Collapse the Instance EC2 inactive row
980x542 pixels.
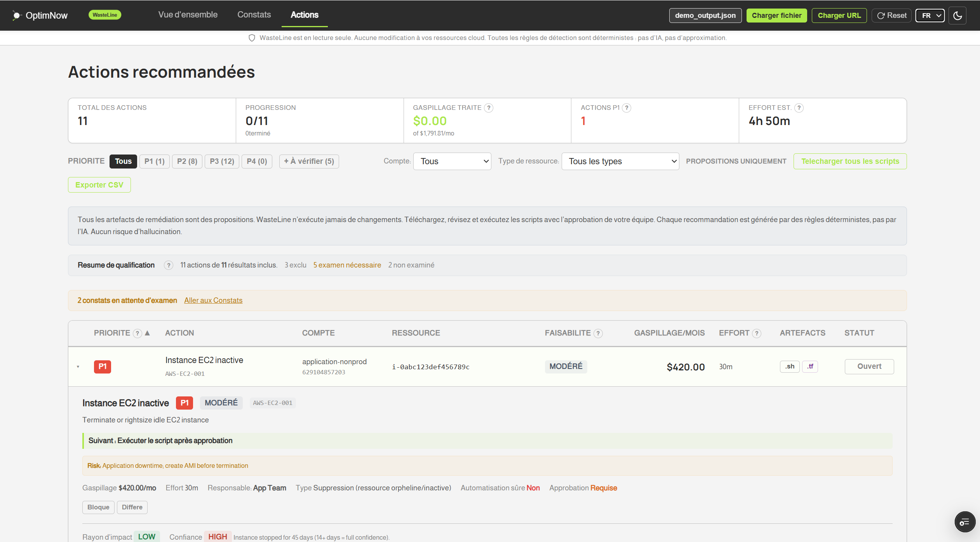[78, 366]
